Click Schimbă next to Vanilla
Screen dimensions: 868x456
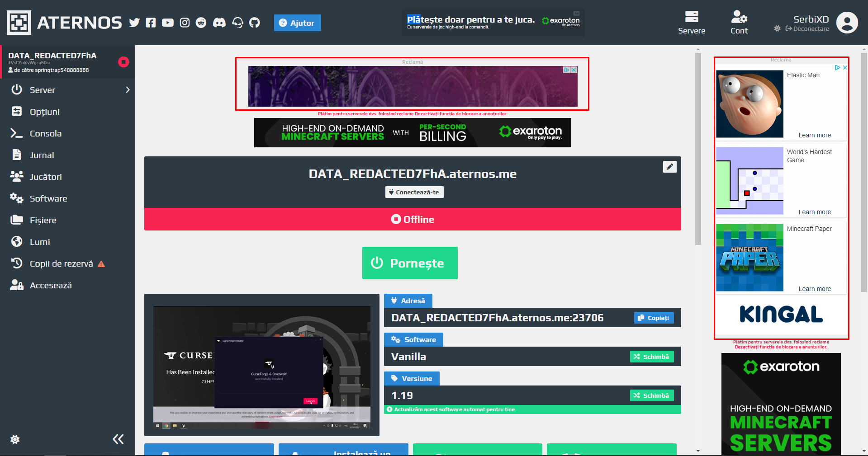[652, 357]
